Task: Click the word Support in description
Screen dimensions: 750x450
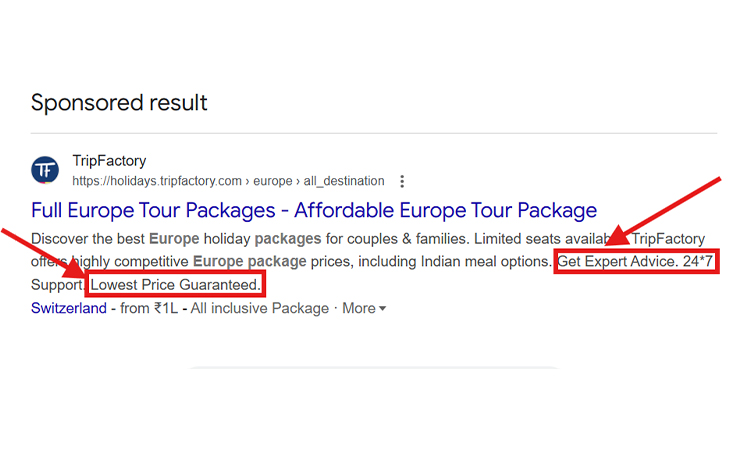Action: [x=56, y=286]
